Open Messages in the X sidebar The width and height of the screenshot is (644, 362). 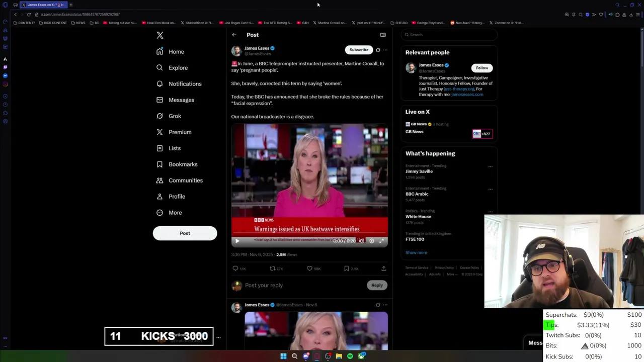(175, 100)
